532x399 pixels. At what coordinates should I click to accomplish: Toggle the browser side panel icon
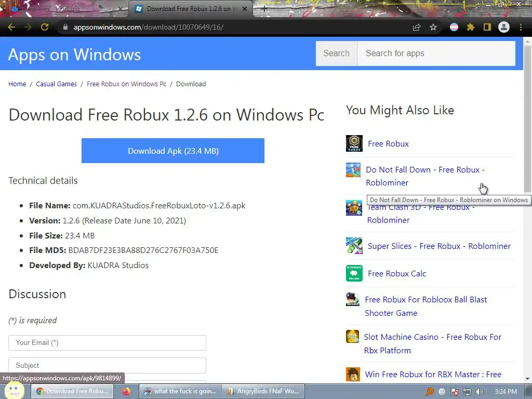[x=487, y=27]
